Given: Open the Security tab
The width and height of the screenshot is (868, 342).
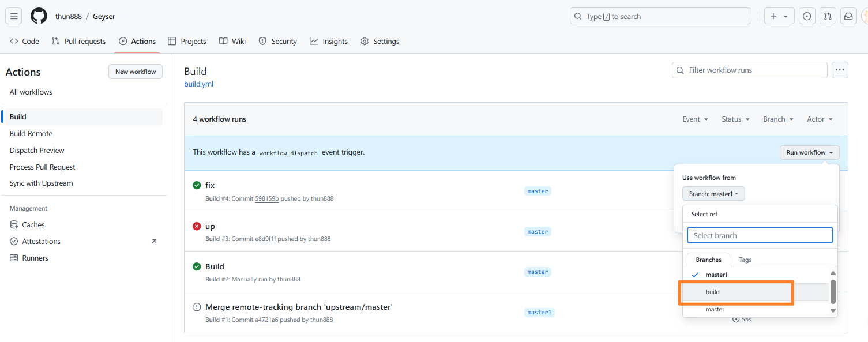Looking at the screenshot, I should pos(277,41).
